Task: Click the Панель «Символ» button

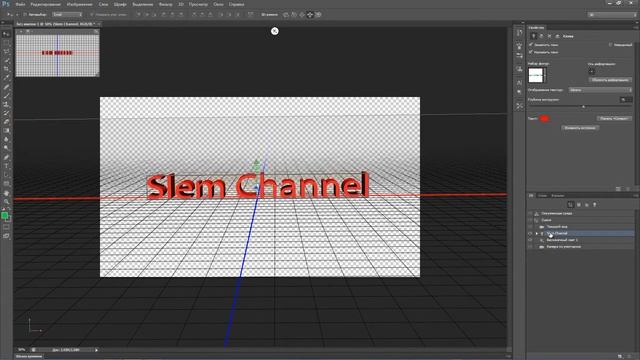Action: [614, 118]
